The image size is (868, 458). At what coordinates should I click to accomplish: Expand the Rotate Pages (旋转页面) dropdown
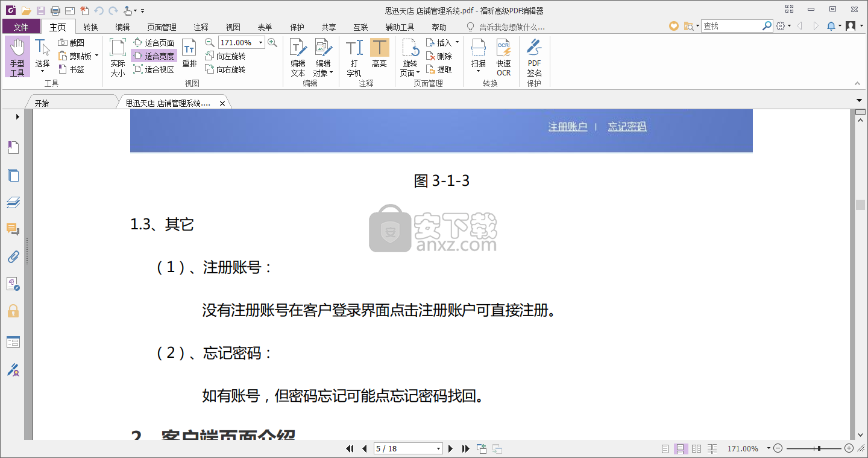click(418, 73)
